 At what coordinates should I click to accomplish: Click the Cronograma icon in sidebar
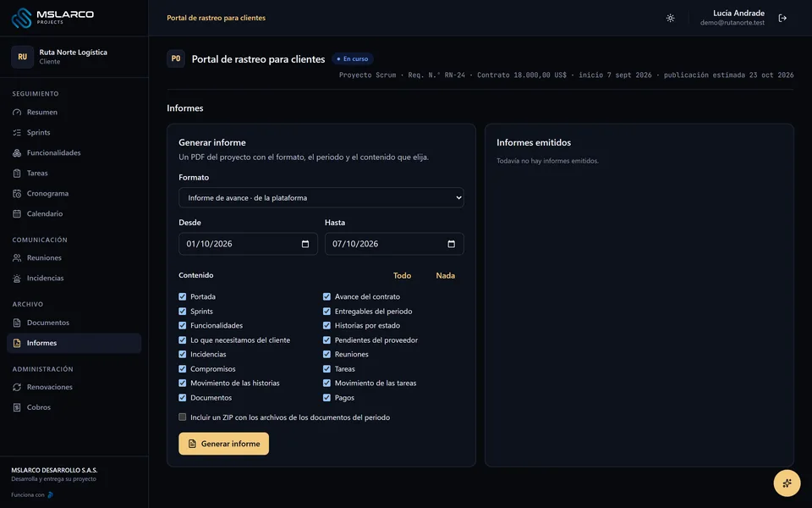click(x=17, y=193)
